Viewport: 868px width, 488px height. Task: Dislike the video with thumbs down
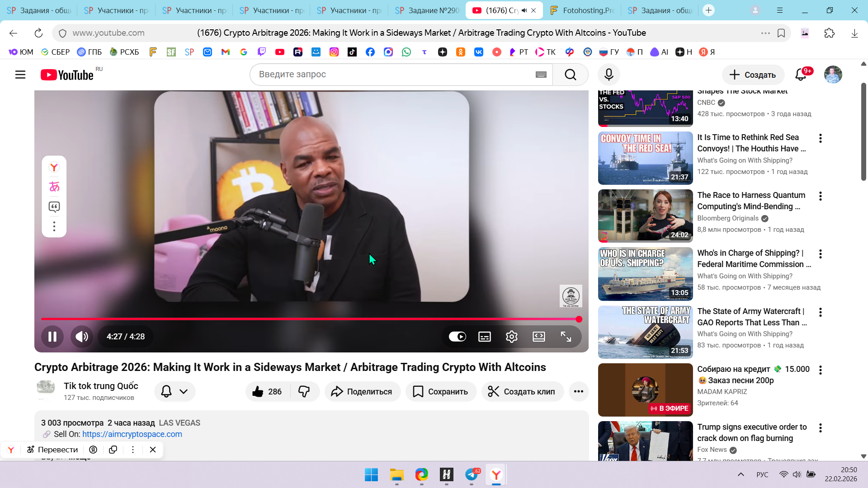304,392
